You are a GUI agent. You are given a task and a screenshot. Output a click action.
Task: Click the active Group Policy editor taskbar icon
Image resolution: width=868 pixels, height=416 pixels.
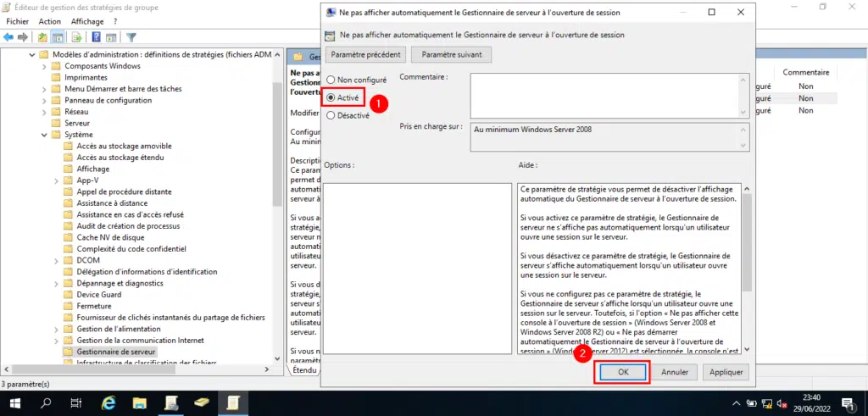233,403
